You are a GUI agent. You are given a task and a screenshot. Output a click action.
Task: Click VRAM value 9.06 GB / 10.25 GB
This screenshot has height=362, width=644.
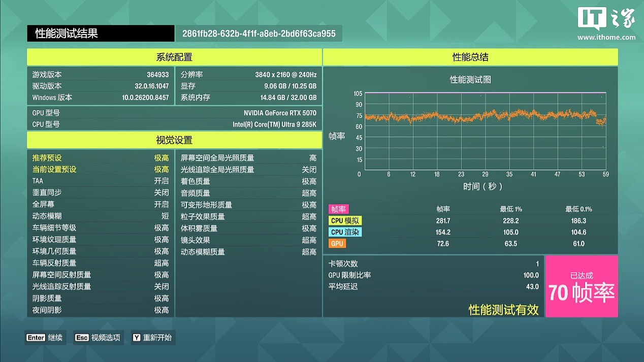point(290,86)
